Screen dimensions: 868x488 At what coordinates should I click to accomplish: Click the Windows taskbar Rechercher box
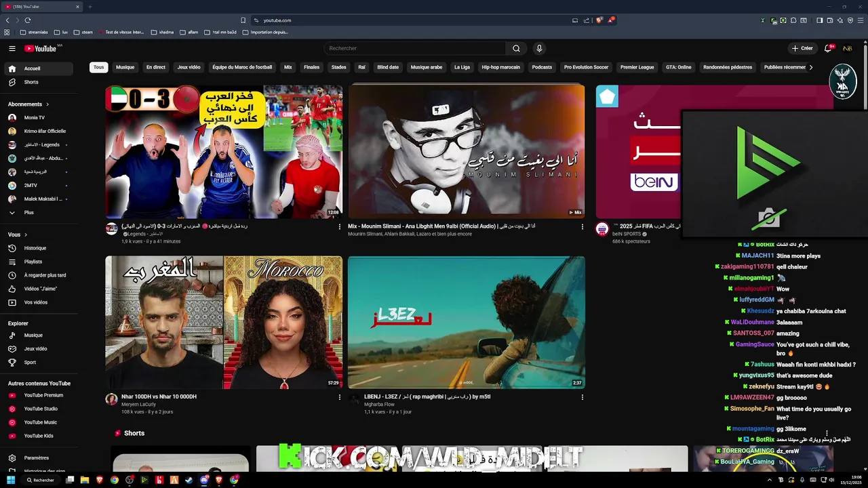41,480
